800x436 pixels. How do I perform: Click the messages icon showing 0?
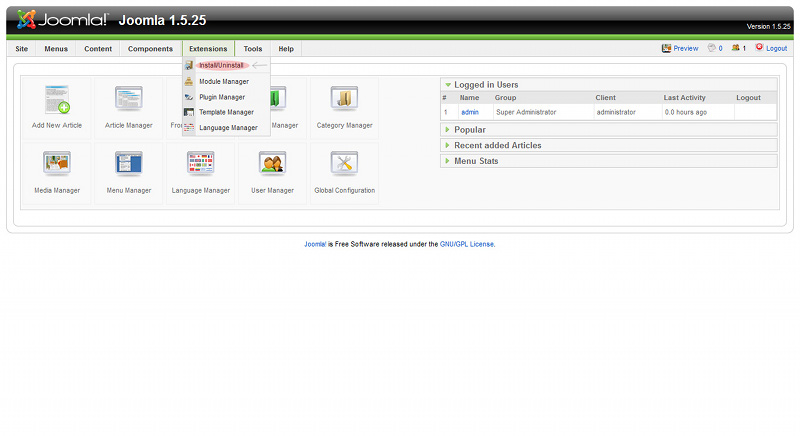[x=712, y=48]
